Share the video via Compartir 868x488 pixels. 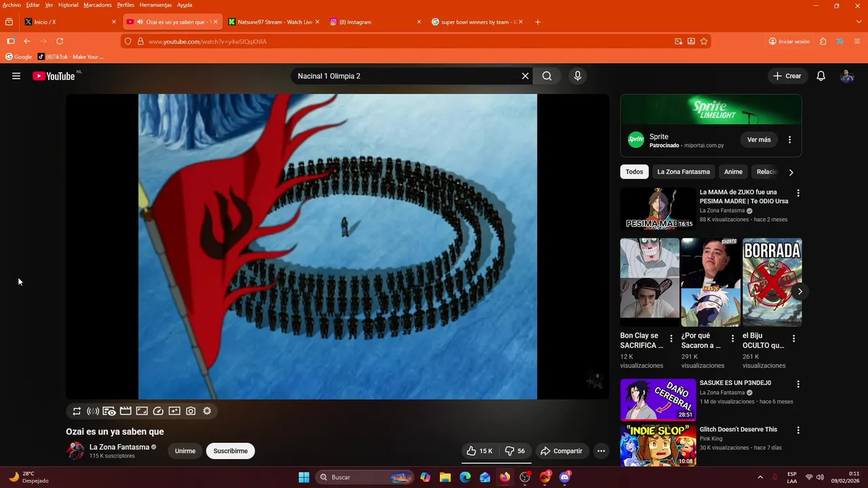coord(561,451)
